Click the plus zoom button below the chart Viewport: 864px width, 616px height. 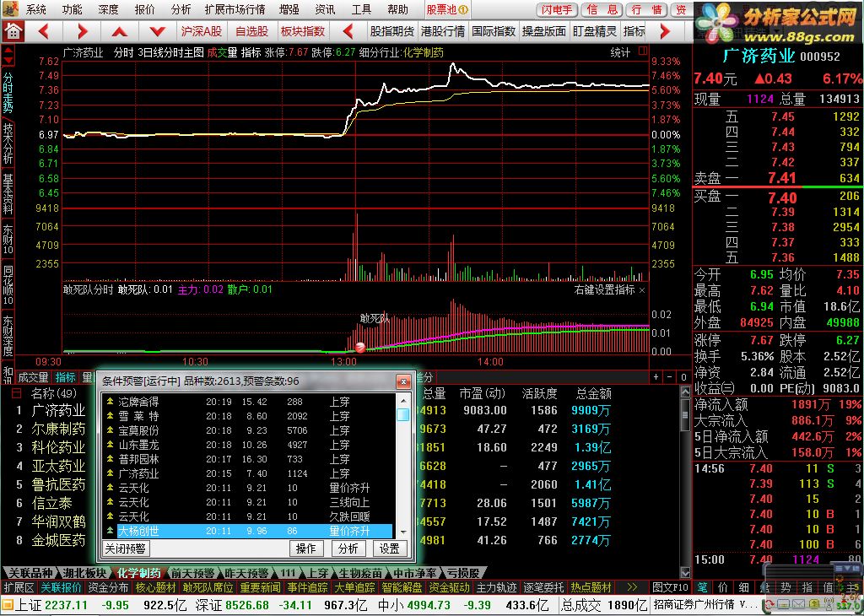click(656, 377)
